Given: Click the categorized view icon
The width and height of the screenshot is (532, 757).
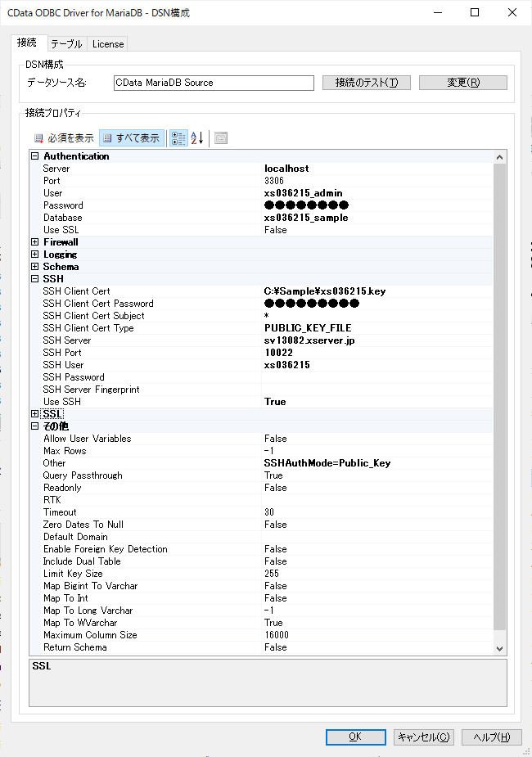Looking at the screenshot, I should point(178,138).
